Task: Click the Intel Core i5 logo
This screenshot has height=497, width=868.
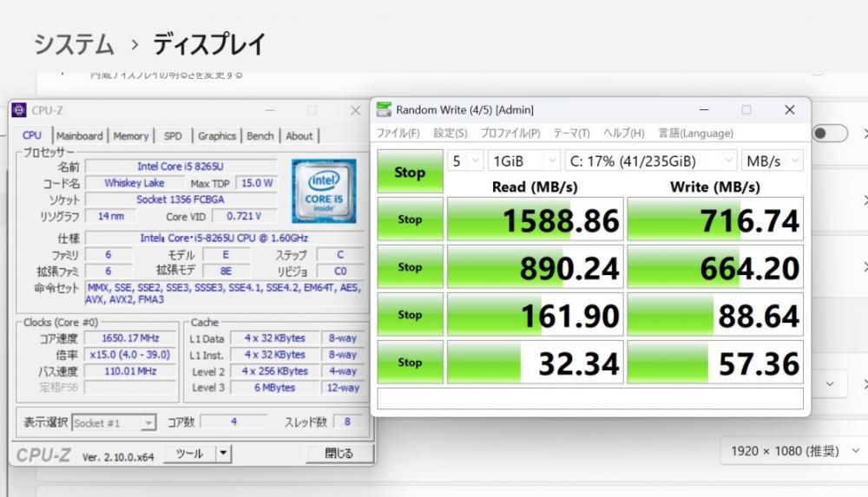Action: (324, 191)
